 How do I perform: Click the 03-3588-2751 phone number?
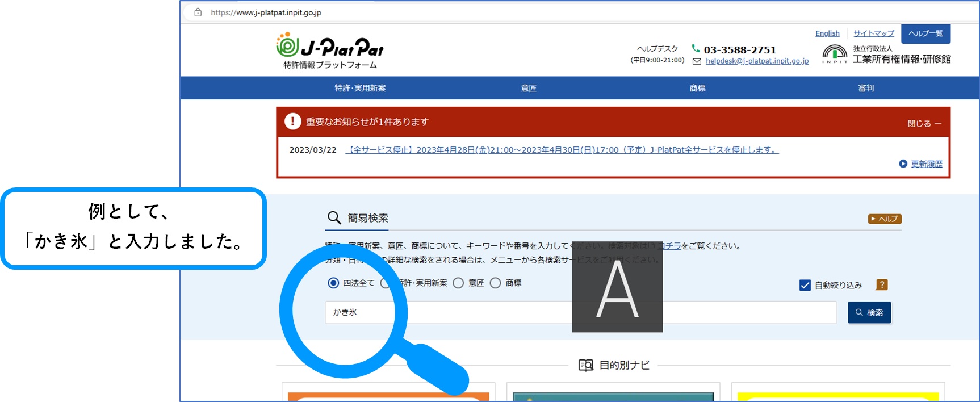pyautogui.click(x=740, y=49)
